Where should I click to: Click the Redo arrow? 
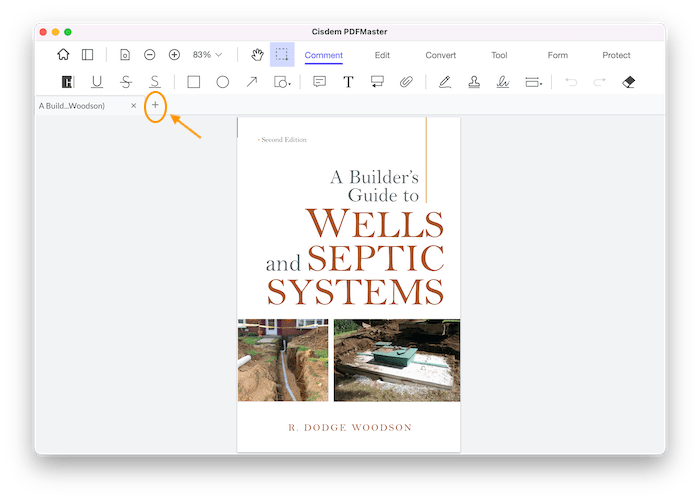click(x=600, y=82)
